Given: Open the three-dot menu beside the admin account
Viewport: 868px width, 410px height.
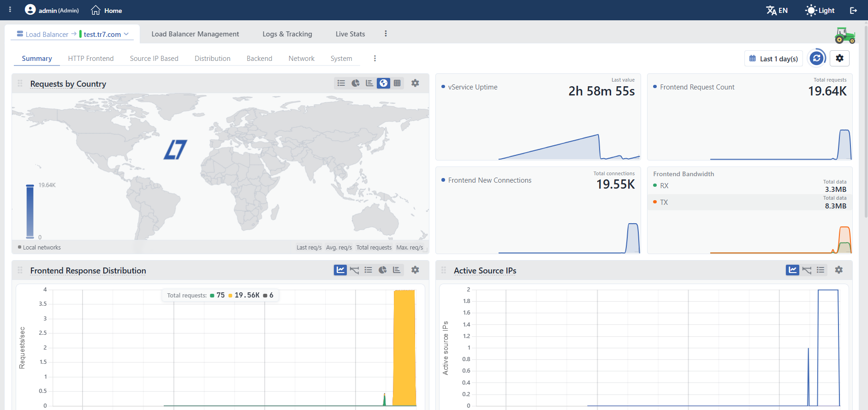Looking at the screenshot, I should (x=10, y=10).
